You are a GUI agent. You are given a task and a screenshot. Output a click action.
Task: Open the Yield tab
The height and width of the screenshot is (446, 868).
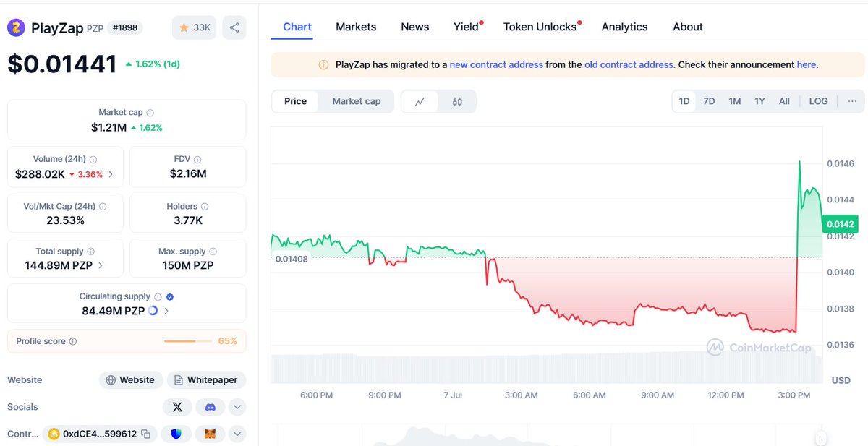tap(467, 27)
